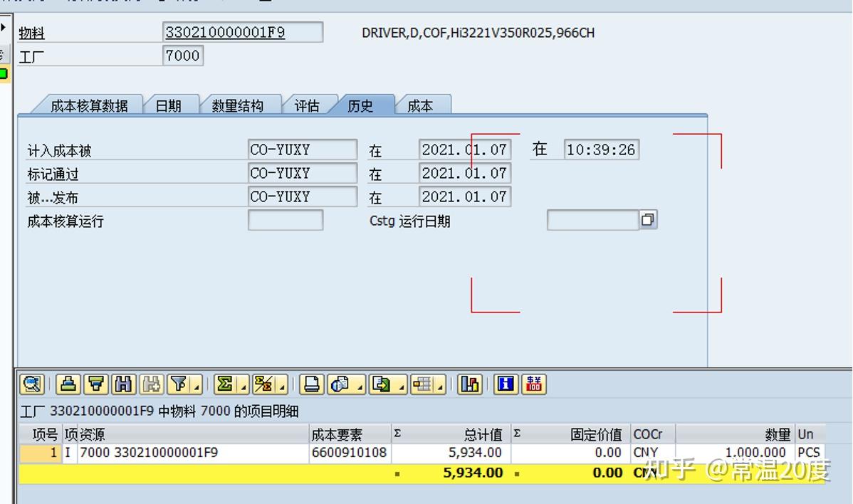Click the 物料 field showing 330210000001F9
853x504 pixels.
[242, 32]
